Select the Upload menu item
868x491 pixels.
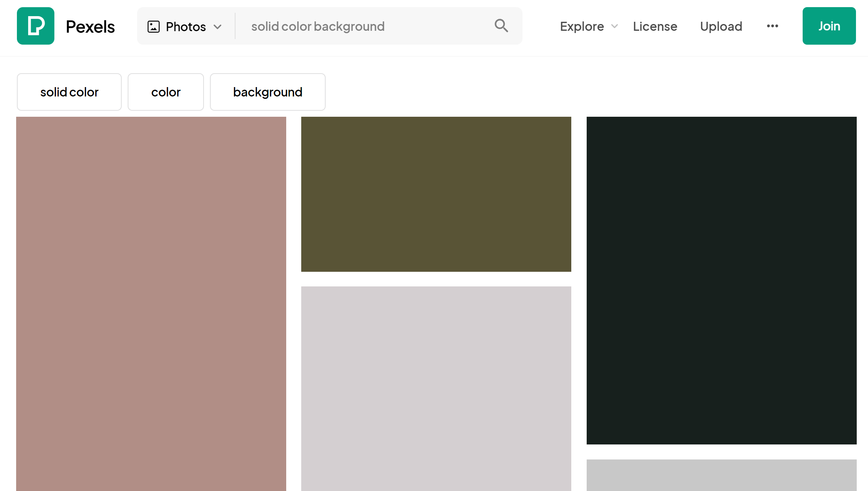pos(721,26)
